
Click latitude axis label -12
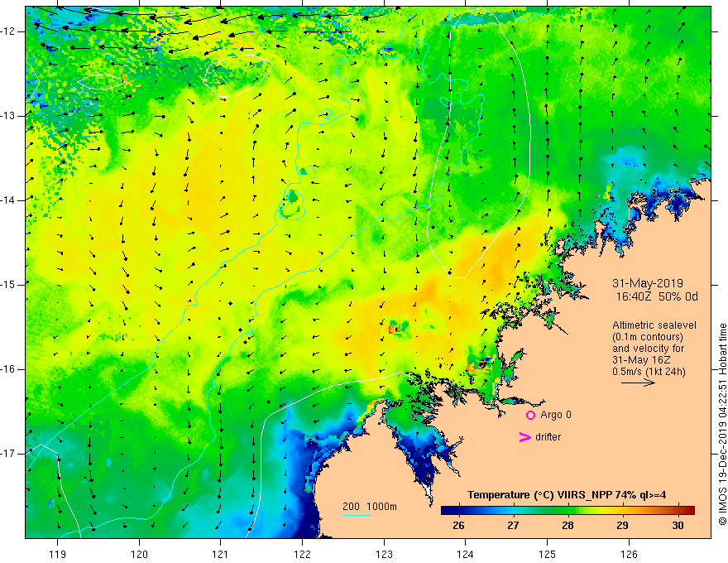point(8,31)
